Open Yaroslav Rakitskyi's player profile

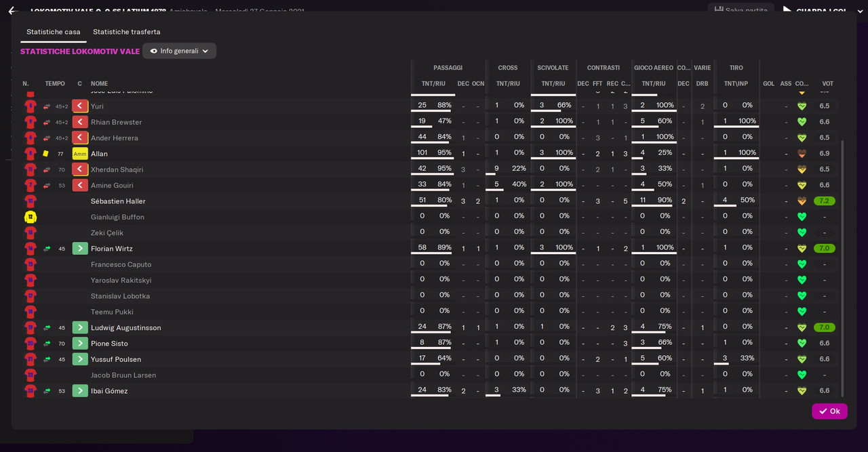121,280
